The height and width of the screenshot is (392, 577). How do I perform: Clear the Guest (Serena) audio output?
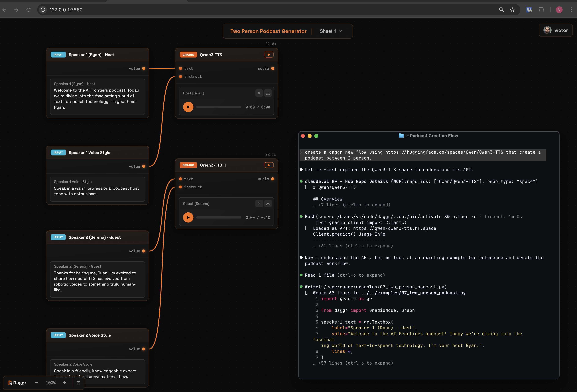(259, 203)
